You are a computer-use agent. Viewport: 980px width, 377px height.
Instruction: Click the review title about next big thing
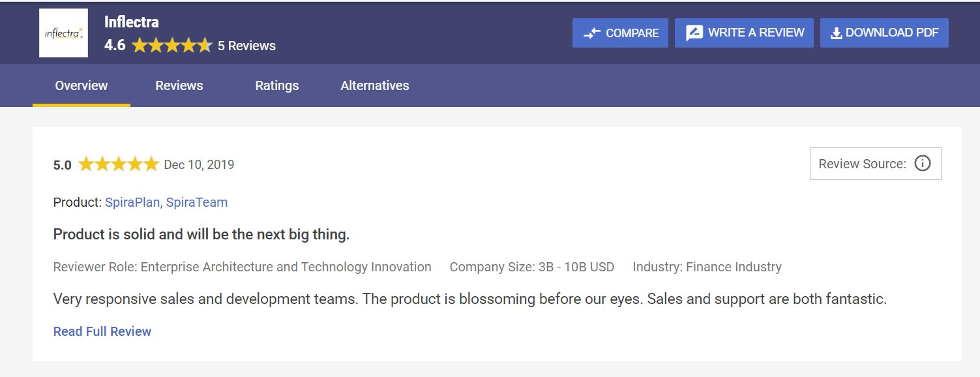201,234
